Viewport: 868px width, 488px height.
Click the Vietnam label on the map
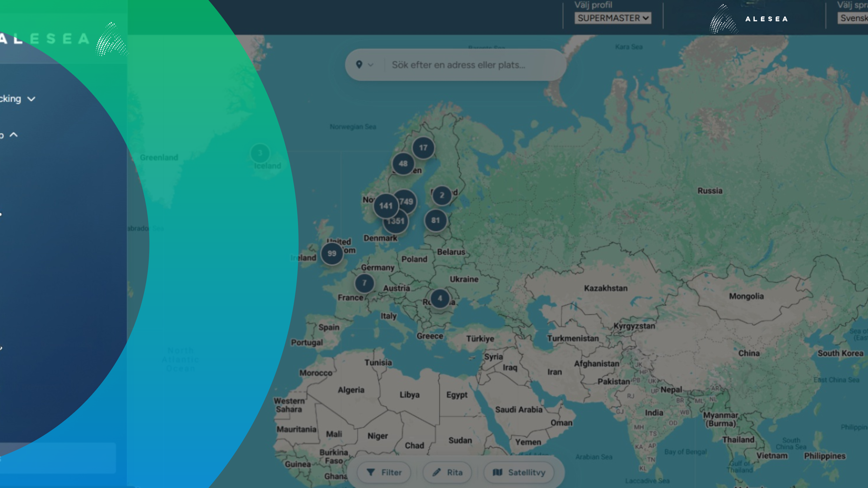click(772, 456)
